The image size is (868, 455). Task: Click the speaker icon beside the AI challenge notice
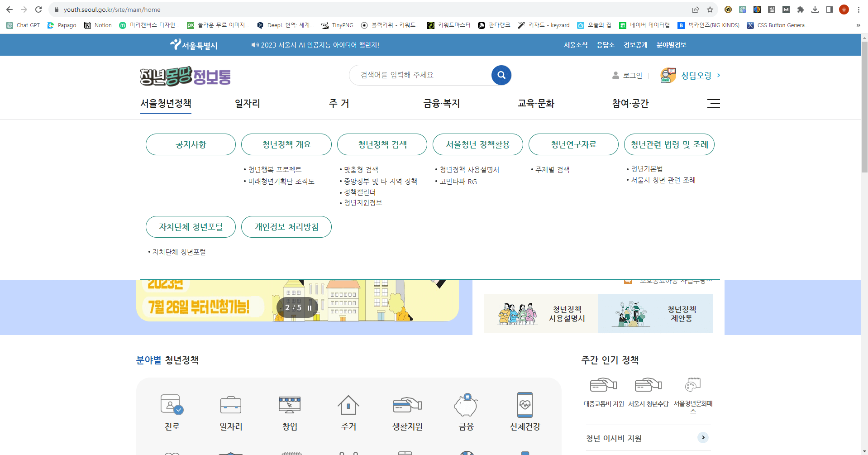(254, 45)
